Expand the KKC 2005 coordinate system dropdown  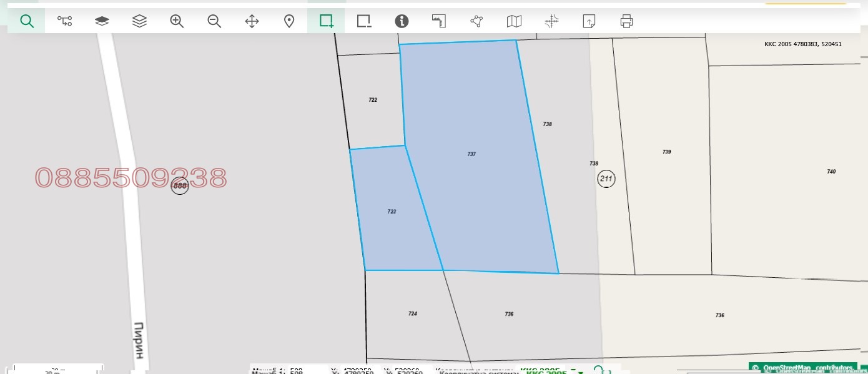pos(573,370)
